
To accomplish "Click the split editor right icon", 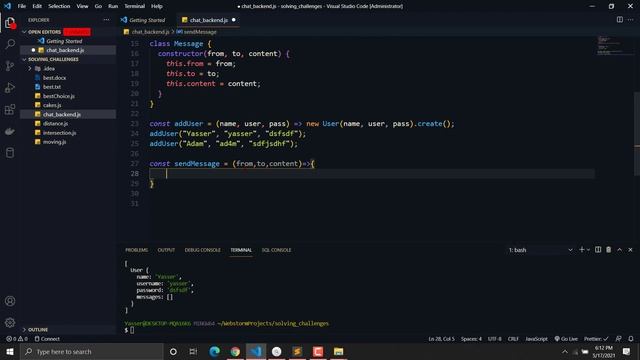I will (x=620, y=20).
